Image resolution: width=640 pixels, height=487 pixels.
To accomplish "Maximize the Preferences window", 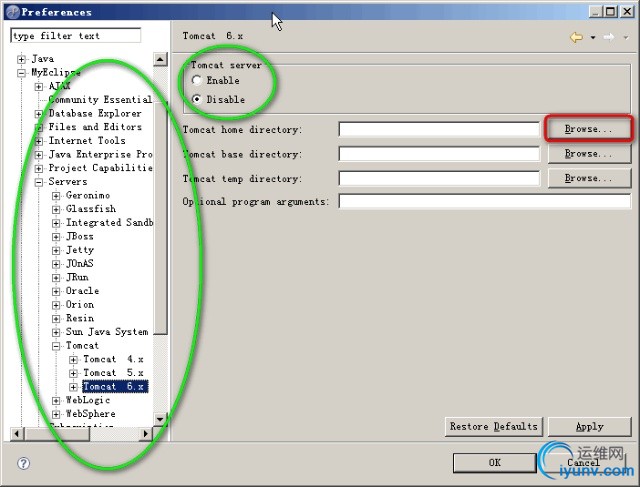I will (x=611, y=11).
